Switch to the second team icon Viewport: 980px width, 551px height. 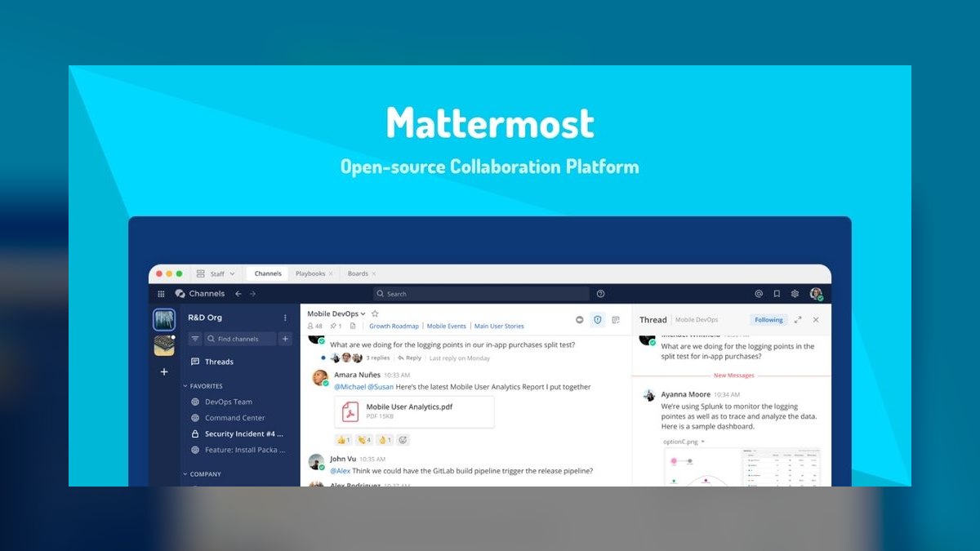pos(164,346)
